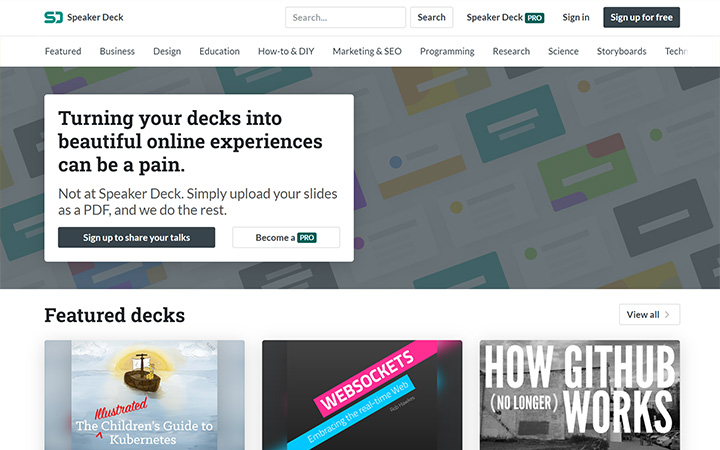720x450 pixels.
Task: Open the Research category
Action: pos(511,51)
